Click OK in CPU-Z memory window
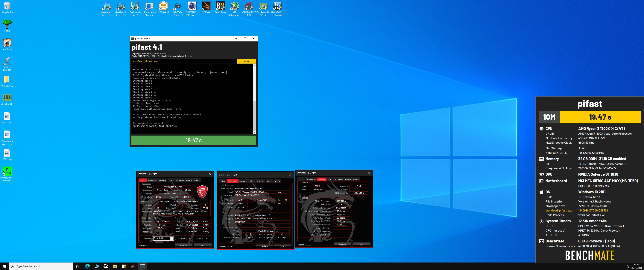 pos(361,244)
